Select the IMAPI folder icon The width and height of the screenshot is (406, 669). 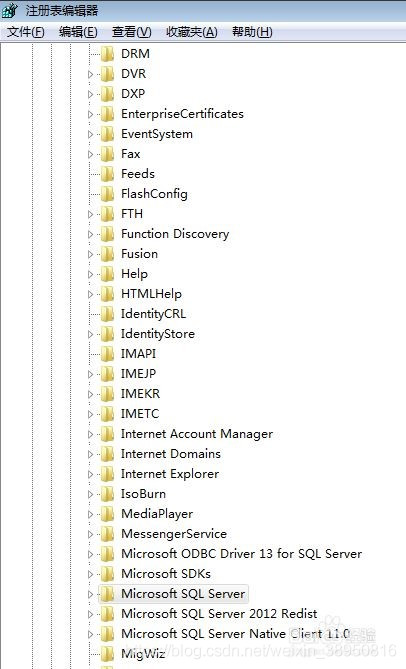click(107, 354)
